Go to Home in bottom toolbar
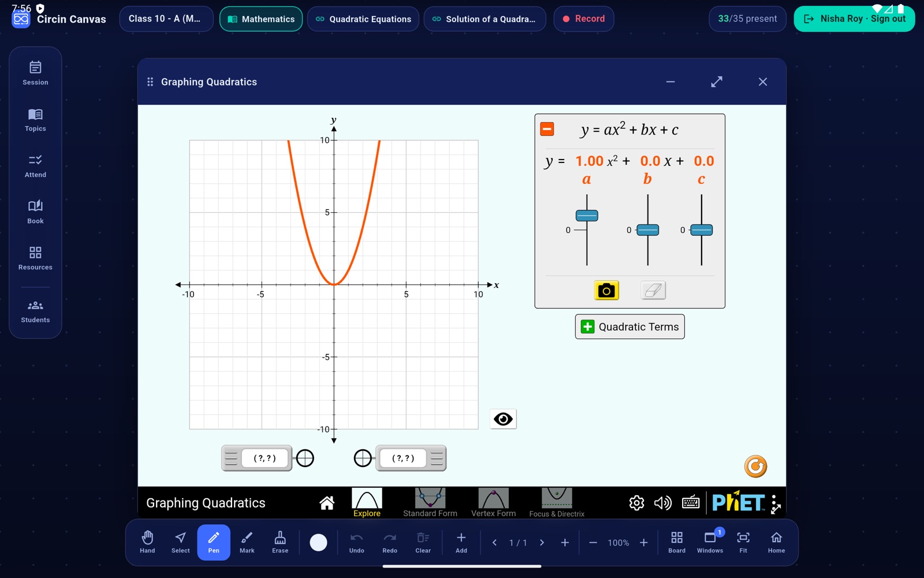Image resolution: width=924 pixels, height=578 pixels. click(x=776, y=542)
